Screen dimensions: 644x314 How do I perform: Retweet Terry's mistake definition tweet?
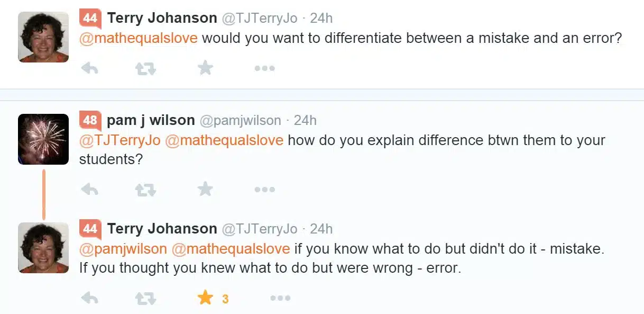tap(145, 299)
